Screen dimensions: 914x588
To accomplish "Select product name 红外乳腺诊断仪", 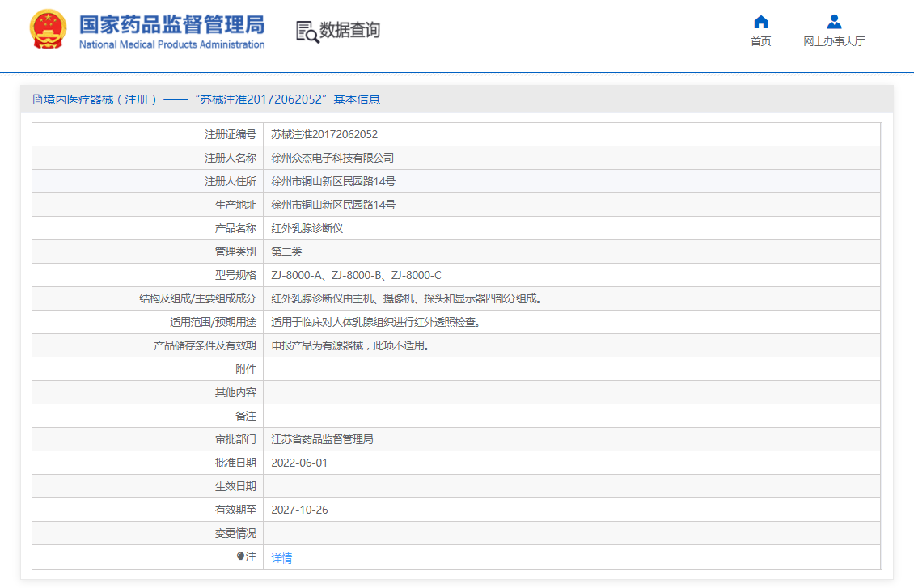I will pyautogui.click(x=307, y=228).
